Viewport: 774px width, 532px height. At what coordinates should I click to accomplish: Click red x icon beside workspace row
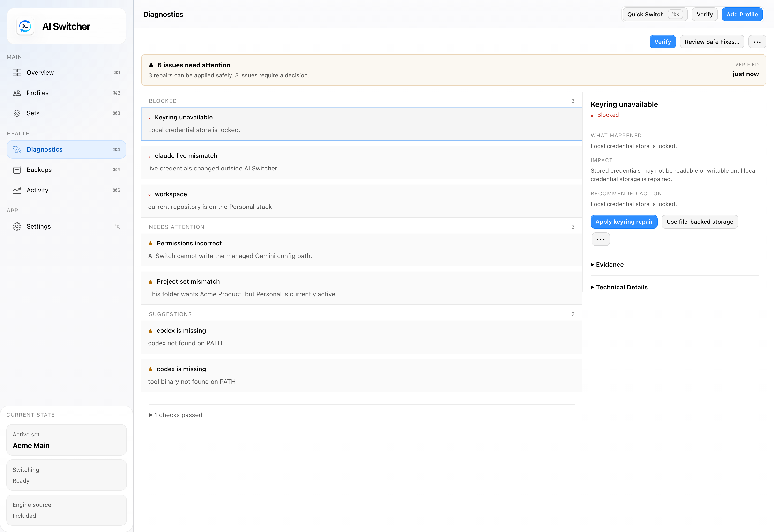[149, 195]
